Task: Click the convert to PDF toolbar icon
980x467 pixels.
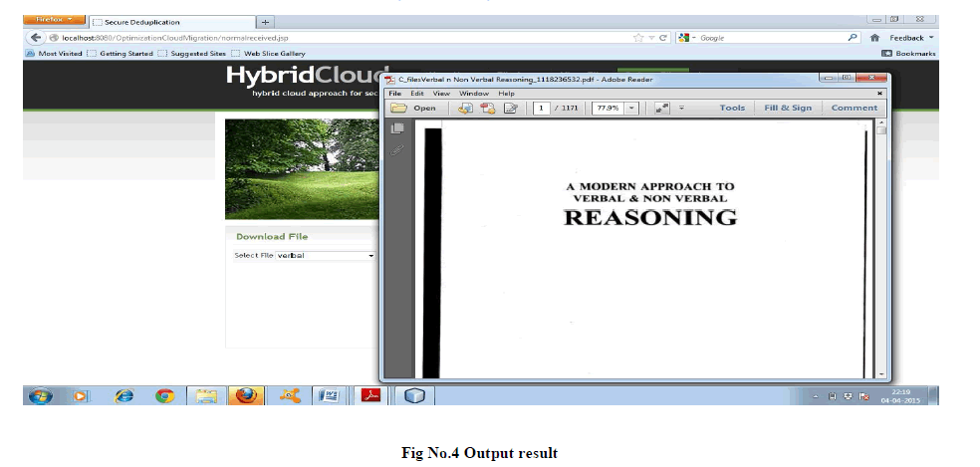Action: point(465,108)
